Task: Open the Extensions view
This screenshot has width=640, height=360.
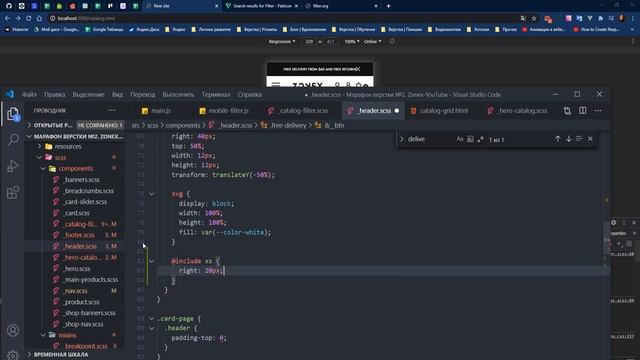Action: pos(13,192)
